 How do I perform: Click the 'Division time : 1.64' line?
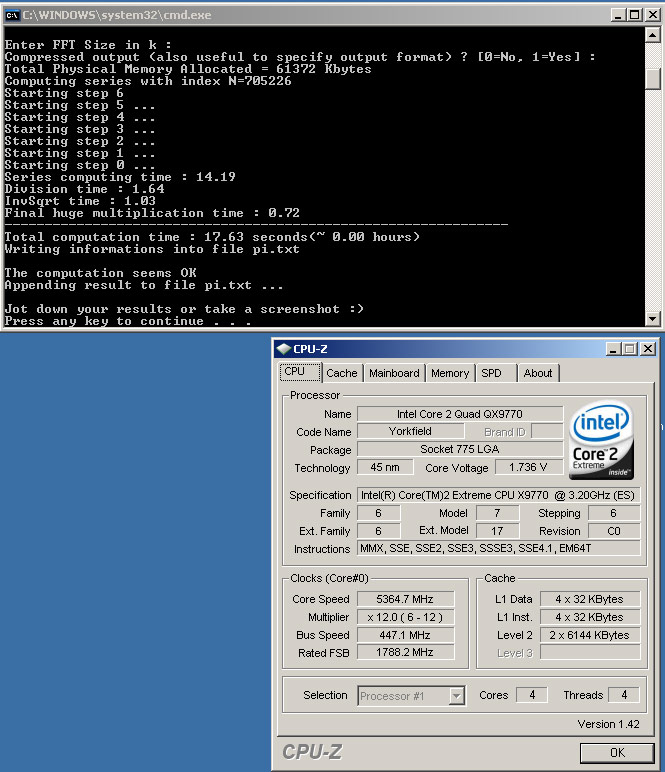point(85,189)
